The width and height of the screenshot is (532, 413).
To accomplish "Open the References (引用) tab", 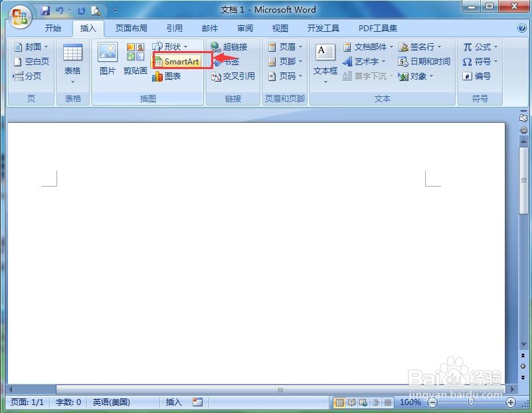I will (175, 28).
